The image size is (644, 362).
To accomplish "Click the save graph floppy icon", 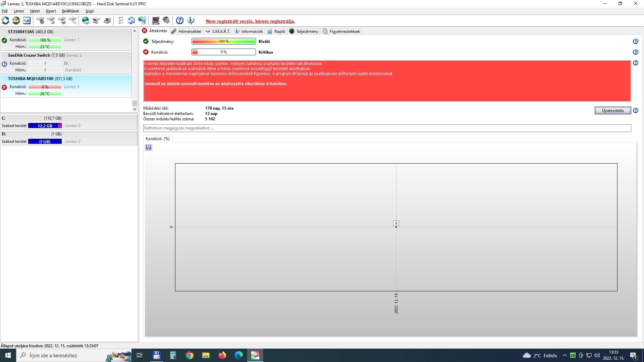I will coord(149,147).
